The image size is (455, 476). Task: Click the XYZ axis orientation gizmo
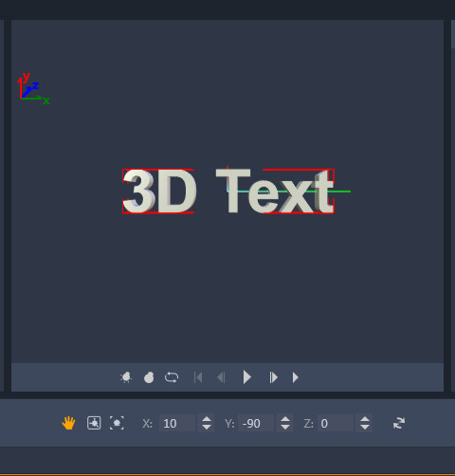point(33,88)
